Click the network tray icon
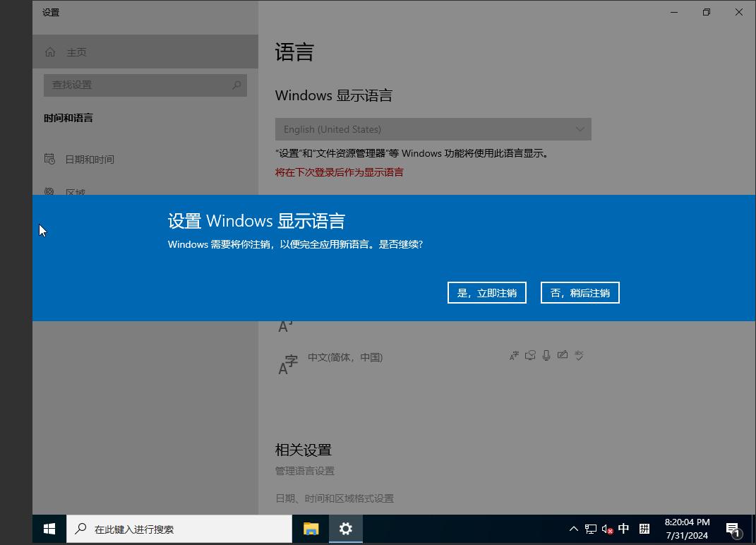Image resolution: width=756 pixels, height=545 pixels. coord(591,529)
